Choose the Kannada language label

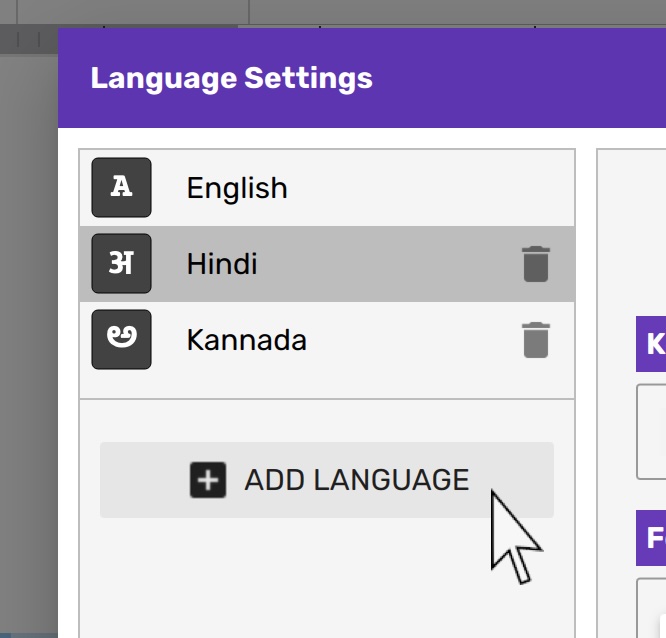246,340
